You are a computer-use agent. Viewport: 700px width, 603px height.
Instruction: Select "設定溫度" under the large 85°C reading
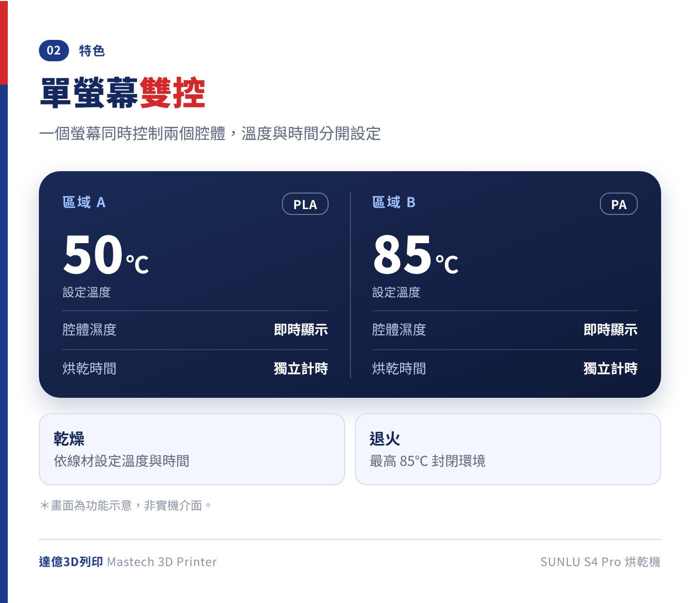(x=396, y=292)
